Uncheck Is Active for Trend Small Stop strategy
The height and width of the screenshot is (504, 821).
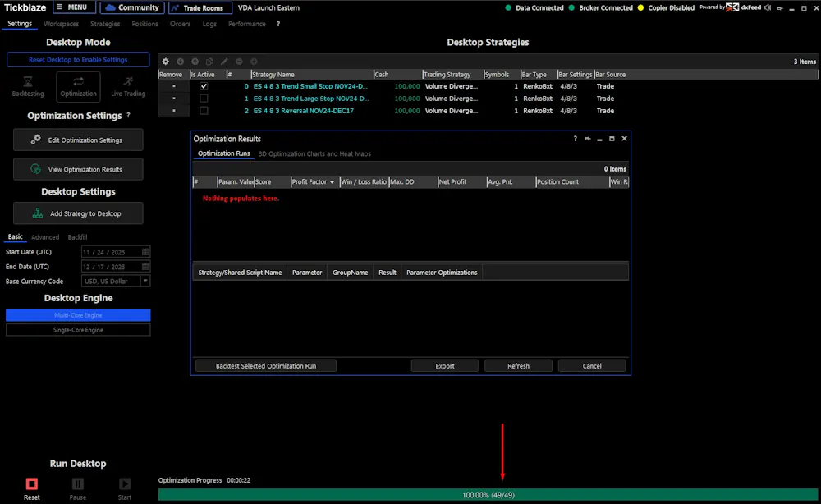[x=204, y=86]
